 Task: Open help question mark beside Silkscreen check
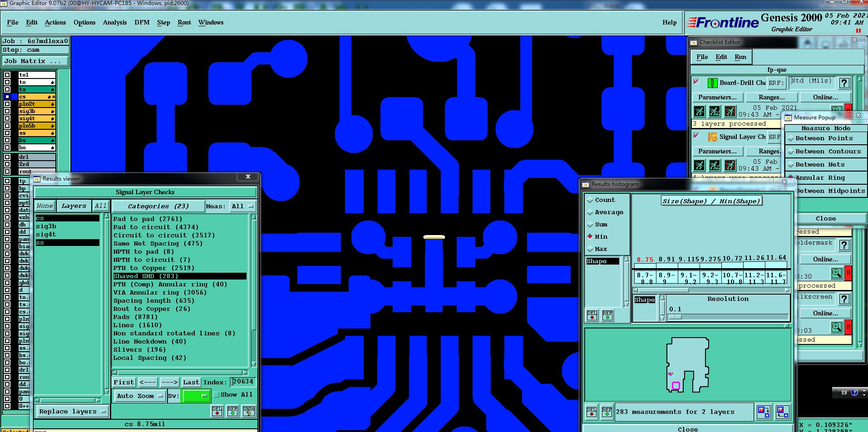(x=844, y=299)
